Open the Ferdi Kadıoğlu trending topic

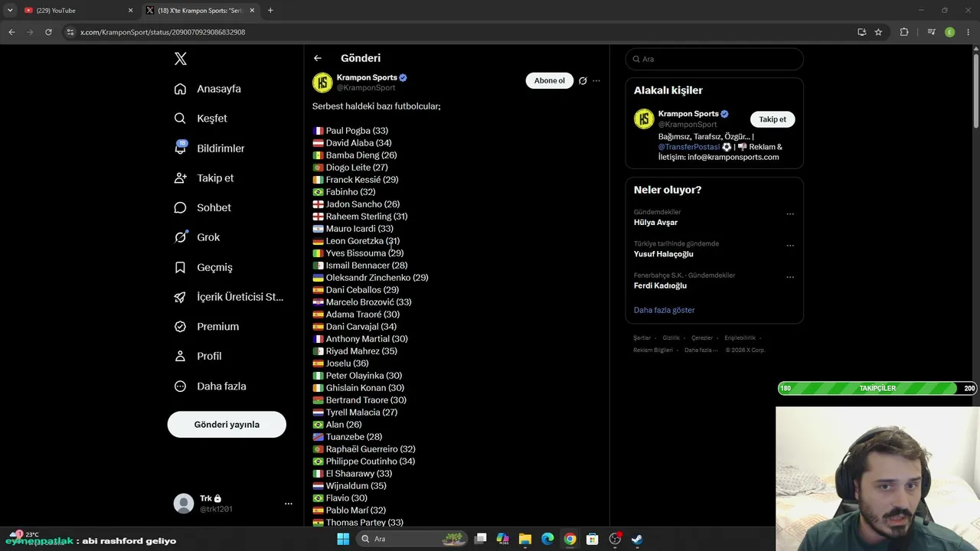(660, 285)
